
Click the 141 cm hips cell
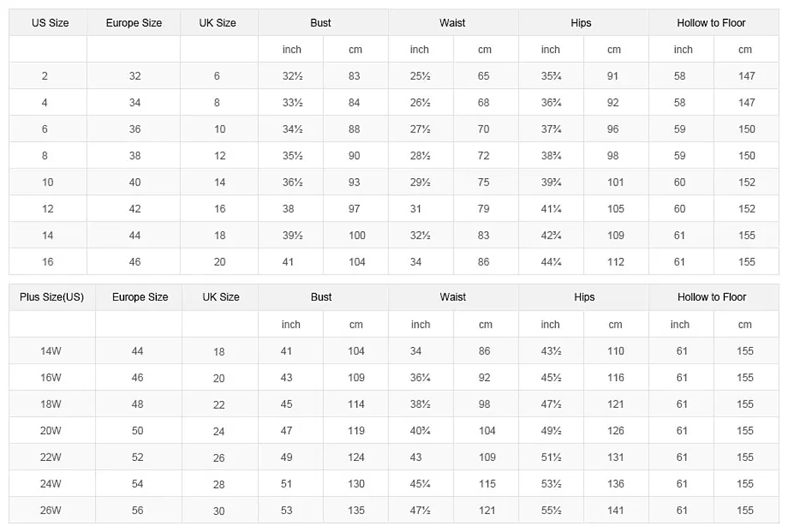pyautogui.click(x=615, y=511)
